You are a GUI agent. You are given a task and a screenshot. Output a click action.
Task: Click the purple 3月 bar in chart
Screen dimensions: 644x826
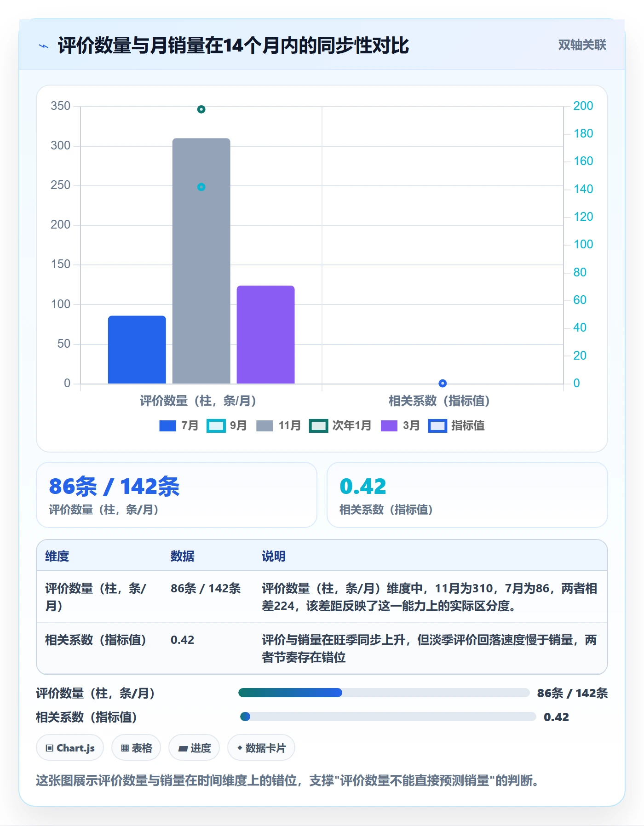coord(265,334)
